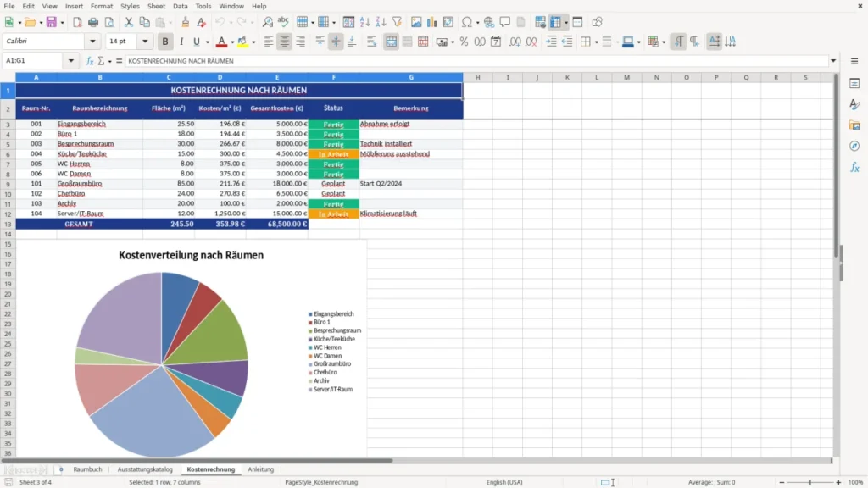Toggle Center Vertically alignment
868x488 pixels.
(x=336, y=42)
